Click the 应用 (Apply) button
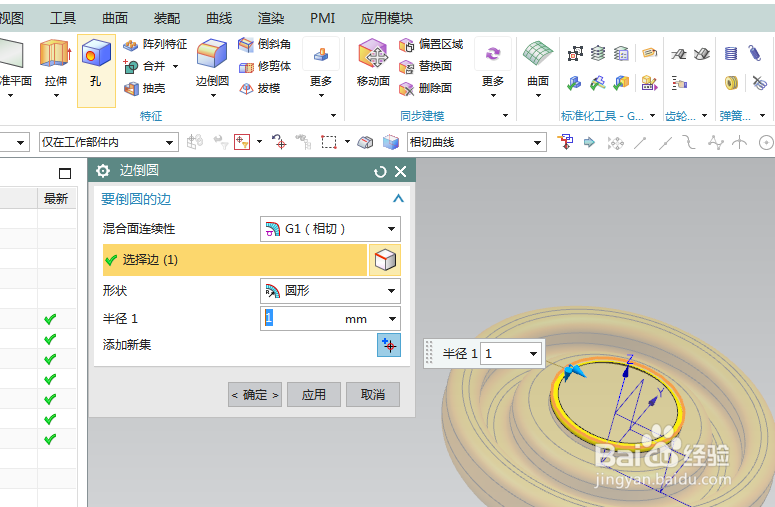The width and height of the screenshot is (775, 507). click(314, 394)
